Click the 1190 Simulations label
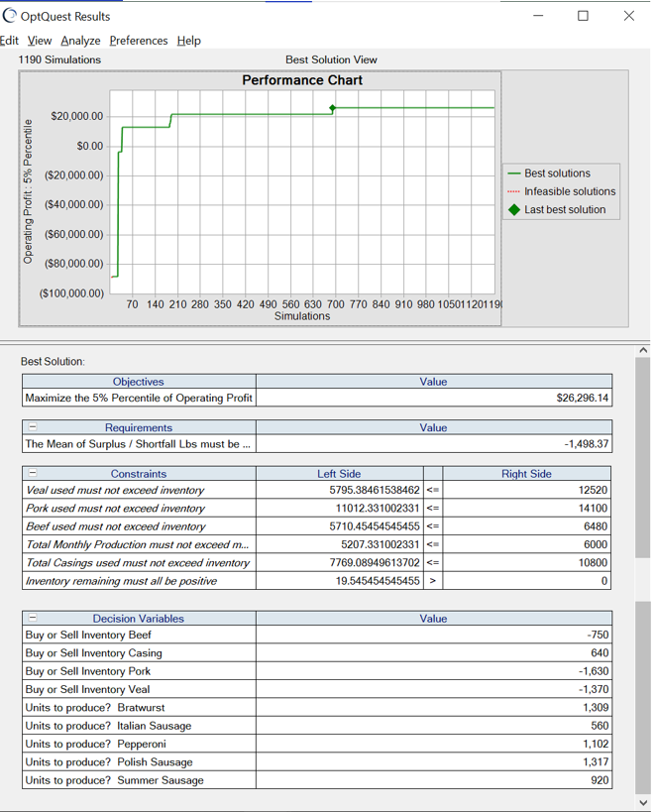Image resolution: width=655 pixels, height=812 pixels. (x=59, y=59)
